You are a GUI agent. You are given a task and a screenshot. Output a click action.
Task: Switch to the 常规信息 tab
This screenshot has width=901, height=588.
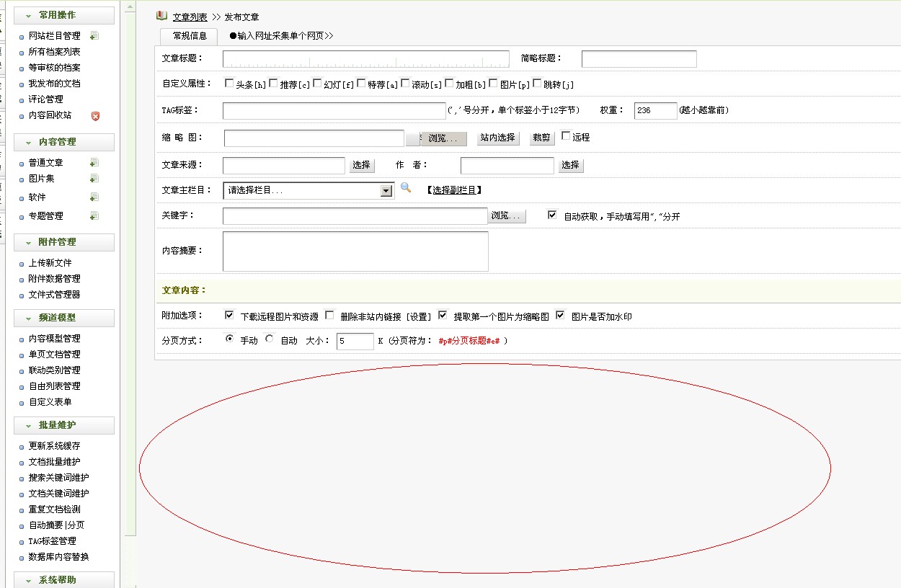click(189, 36)
